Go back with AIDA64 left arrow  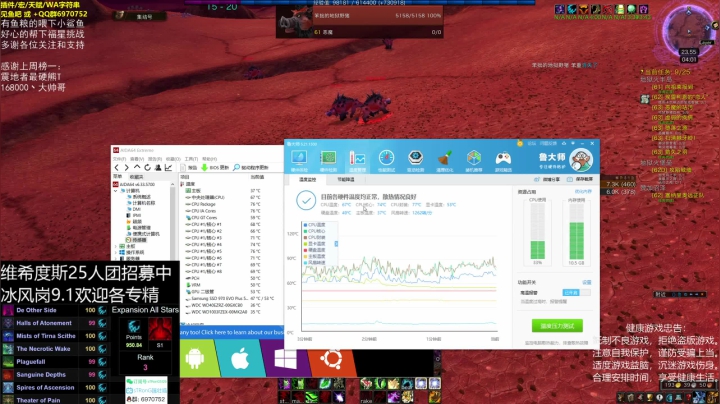(x=117, y=168)
